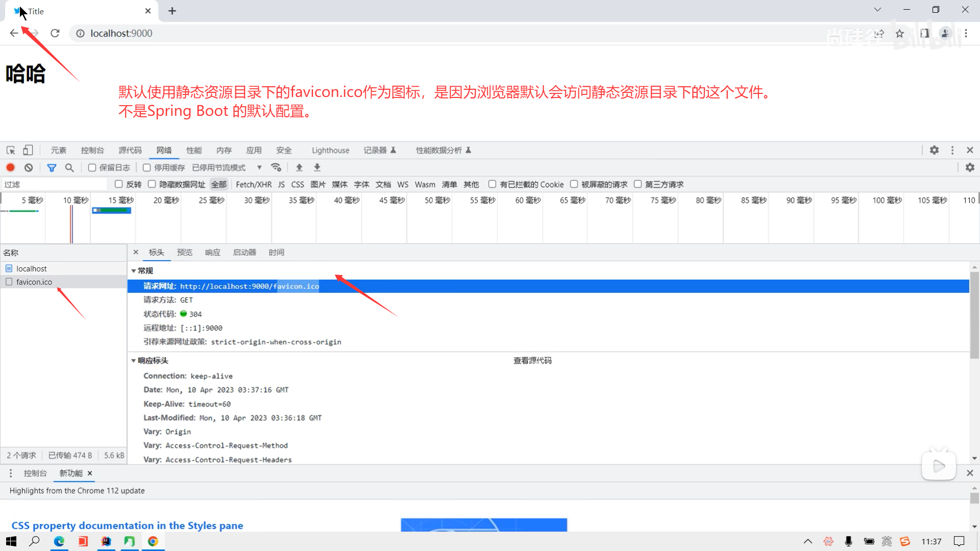Click the import HAR upload icon
This screenshot has height=551, width=980.
coord(299,167)
